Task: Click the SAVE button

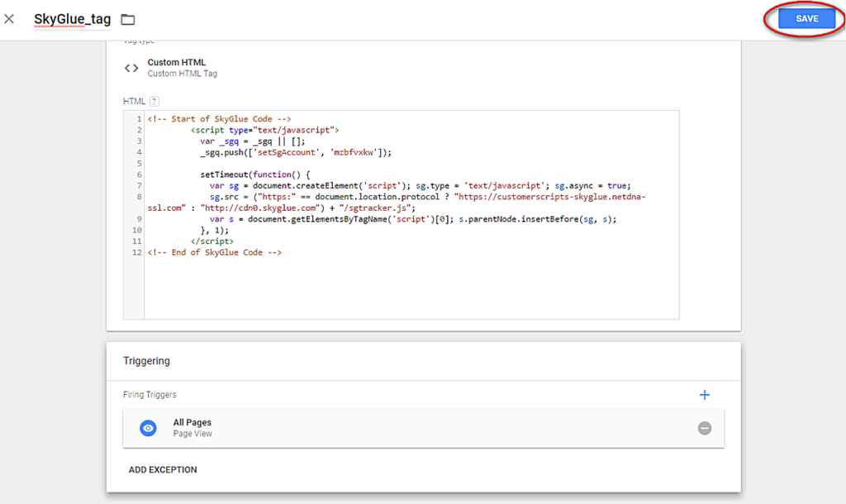Action: (x=806, y=19)
